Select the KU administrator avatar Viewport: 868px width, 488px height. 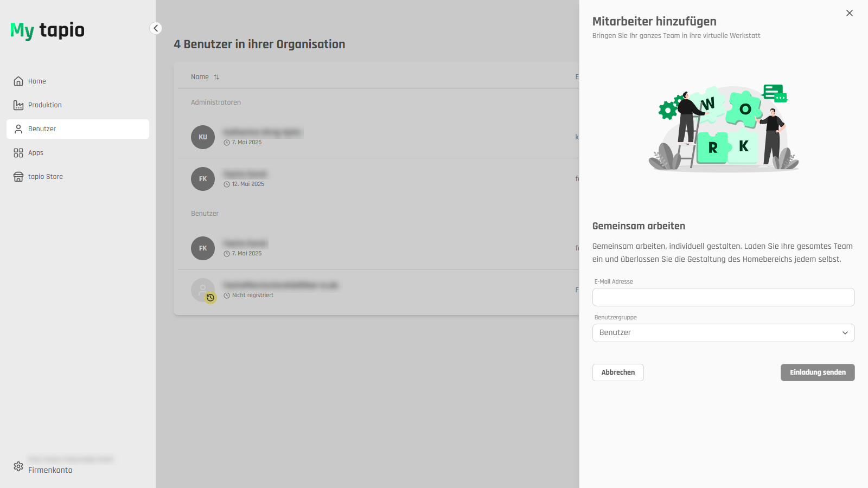(x=203, y=137)
